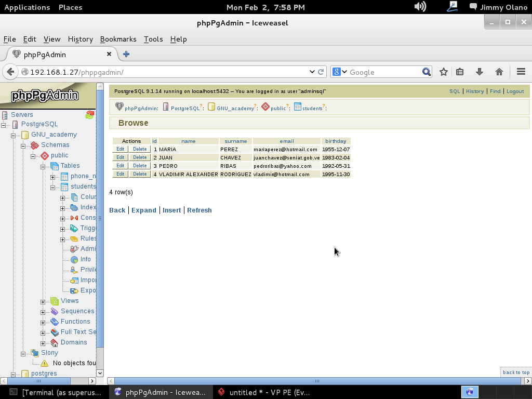Click the Logout link
Viewport: 532px width, 399px height.
[515, 91]
